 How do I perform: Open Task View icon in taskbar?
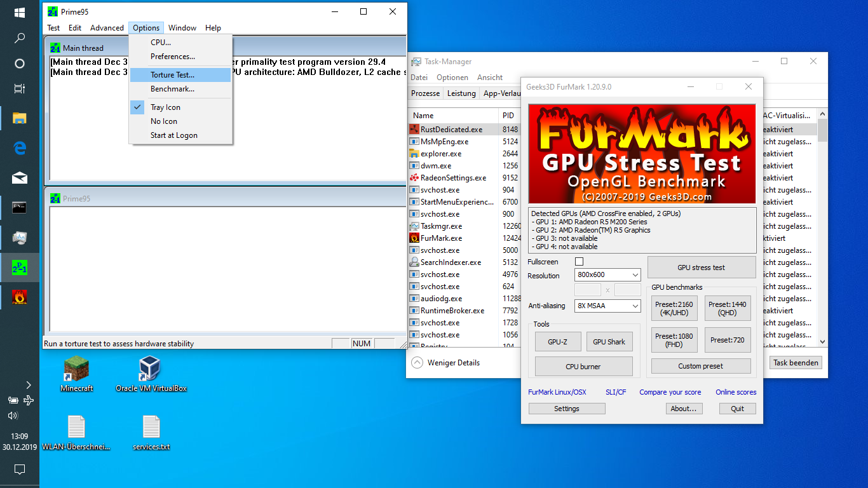pos(19,89)
